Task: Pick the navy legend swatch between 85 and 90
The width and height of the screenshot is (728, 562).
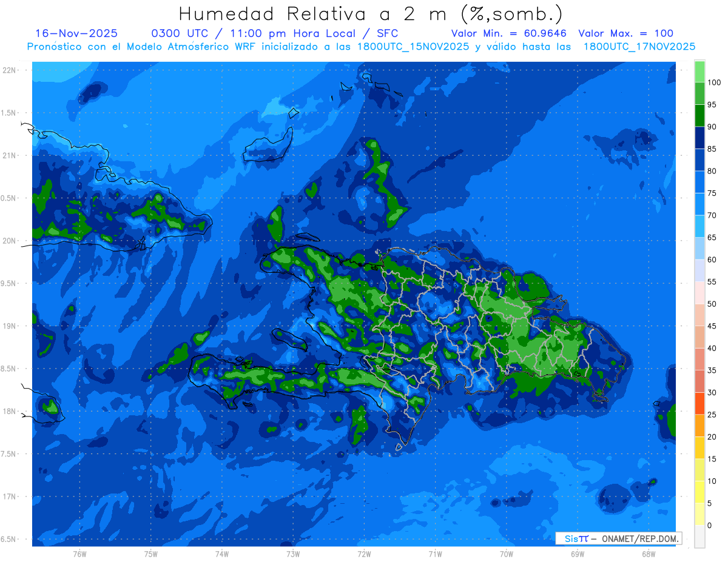Action: 699,138
